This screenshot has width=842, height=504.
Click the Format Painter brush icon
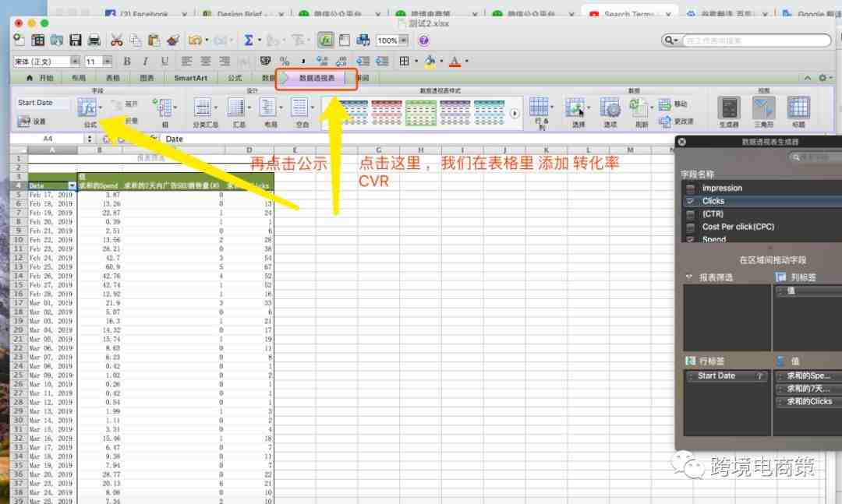click(173, 41)
